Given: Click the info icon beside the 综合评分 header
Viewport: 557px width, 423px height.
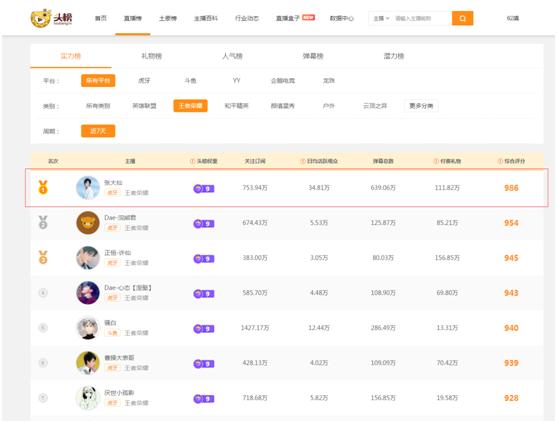Looking at the screenshot, I should (x=500, y=161).
